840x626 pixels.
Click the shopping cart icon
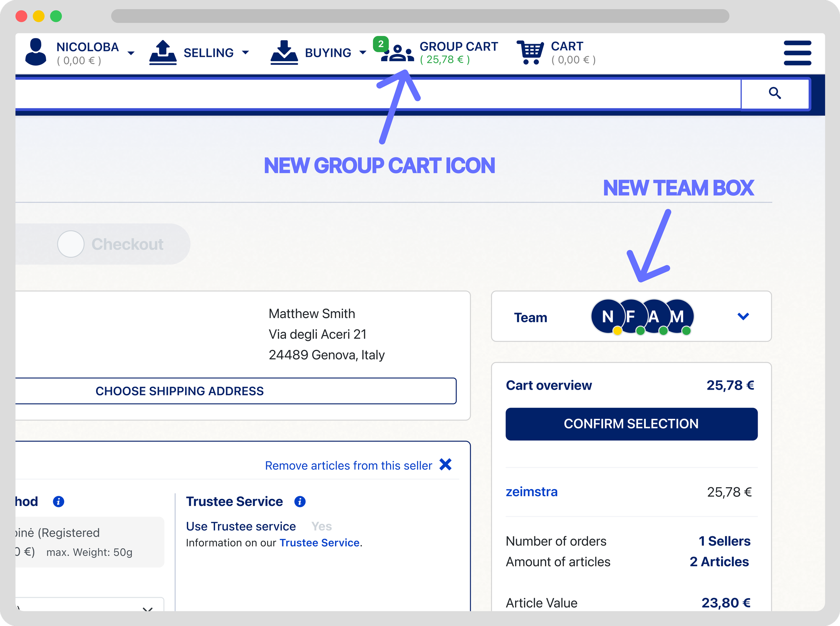click(530, 52)
